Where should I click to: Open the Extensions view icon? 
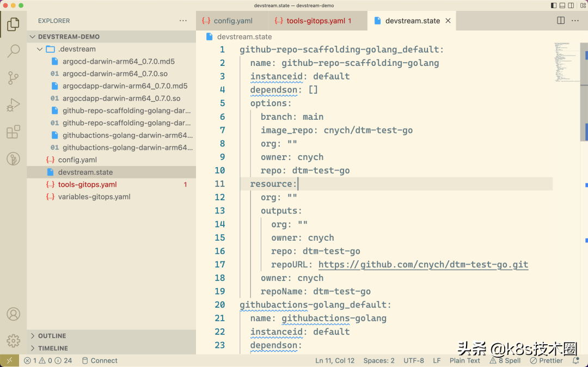(13, 132)
